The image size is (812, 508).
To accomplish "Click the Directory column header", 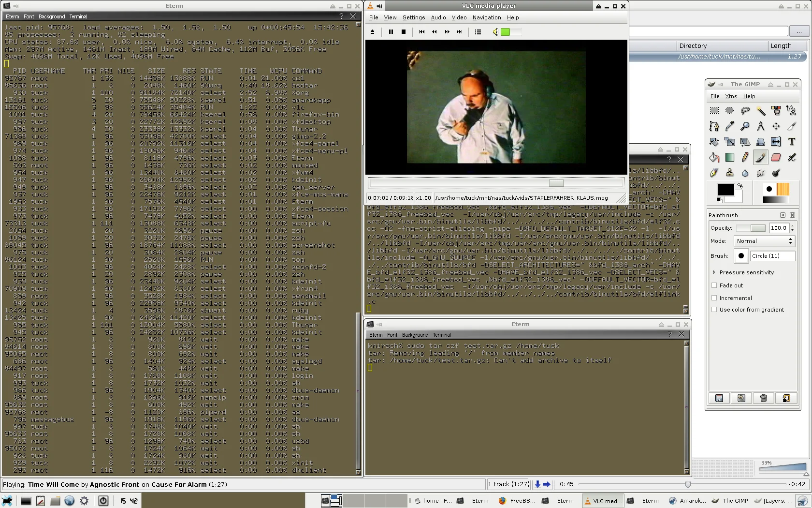I will (x=693, y=46).
